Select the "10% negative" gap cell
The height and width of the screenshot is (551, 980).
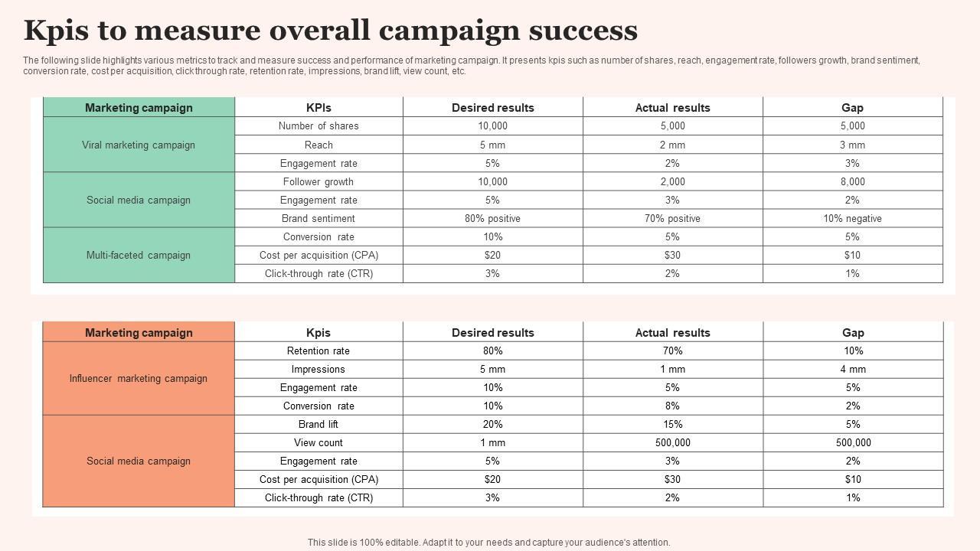click(x=852, y=218)
